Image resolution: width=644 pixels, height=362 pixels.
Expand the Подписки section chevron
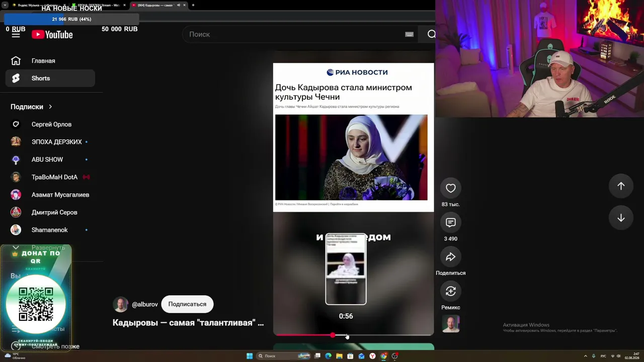click(x=50, y=107)
